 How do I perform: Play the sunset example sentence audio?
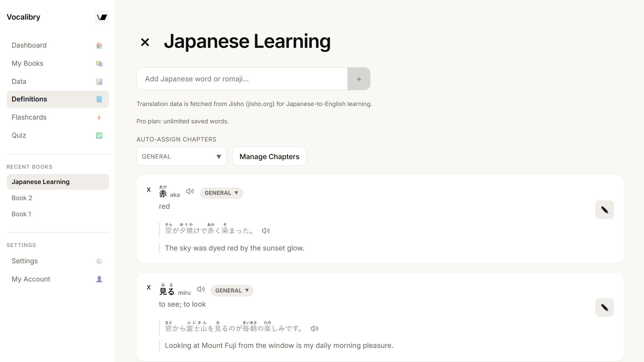pos(266,231)
